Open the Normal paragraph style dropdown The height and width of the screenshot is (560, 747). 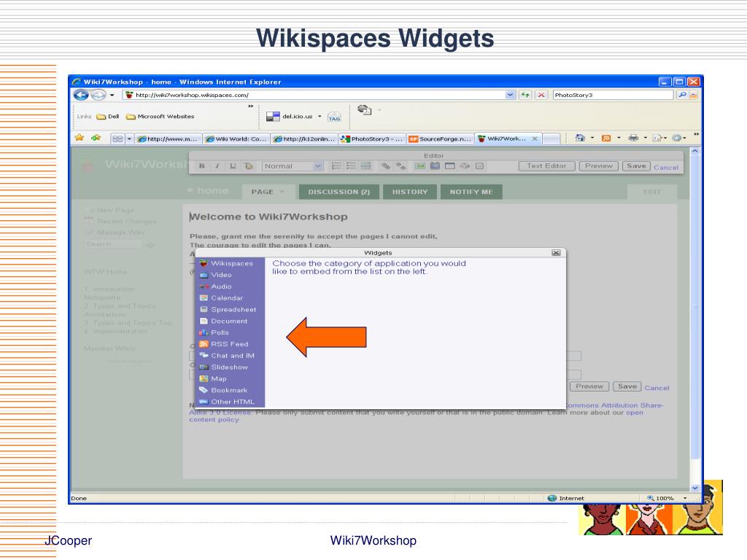coord(293,166)
